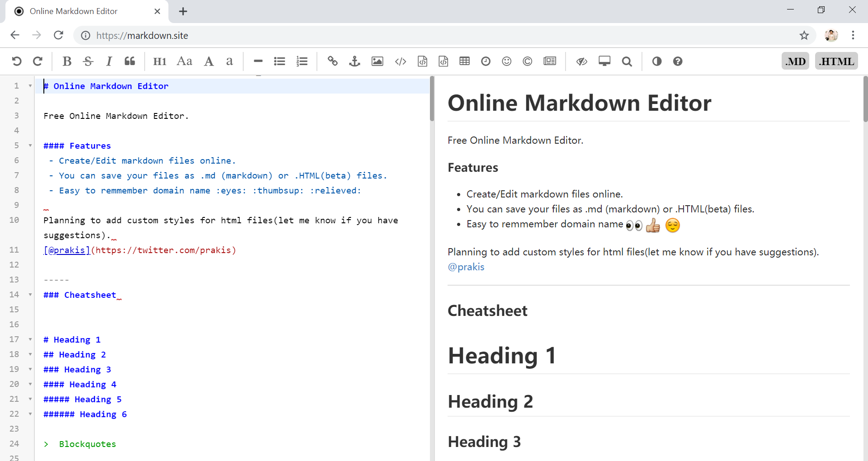868x461 pixels.
Task: Insert a numbered list
Action: click(x=302, y=61)
